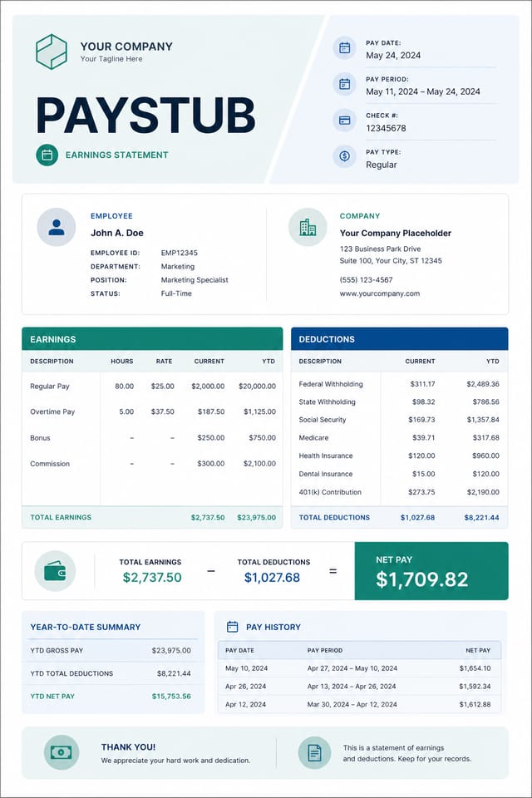The width and height of the screenshot is (532, 798).
Task: Click employee ID EMP12345
Action: (180, 253)
